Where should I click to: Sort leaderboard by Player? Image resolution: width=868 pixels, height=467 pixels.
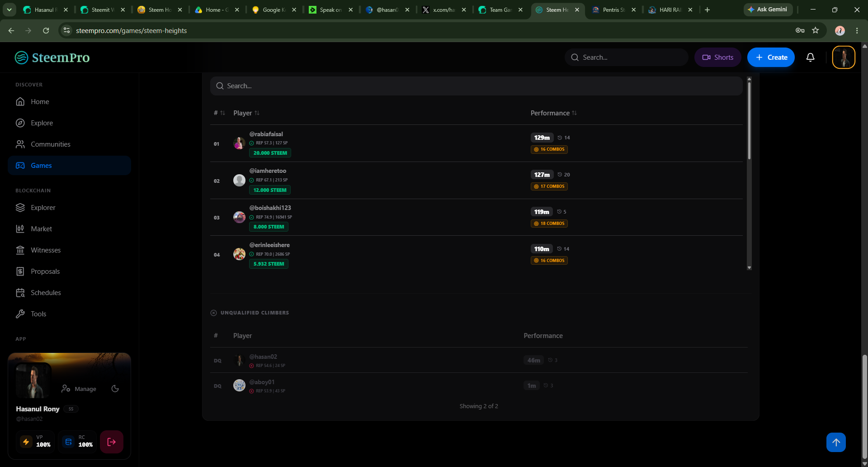point(246,113)
